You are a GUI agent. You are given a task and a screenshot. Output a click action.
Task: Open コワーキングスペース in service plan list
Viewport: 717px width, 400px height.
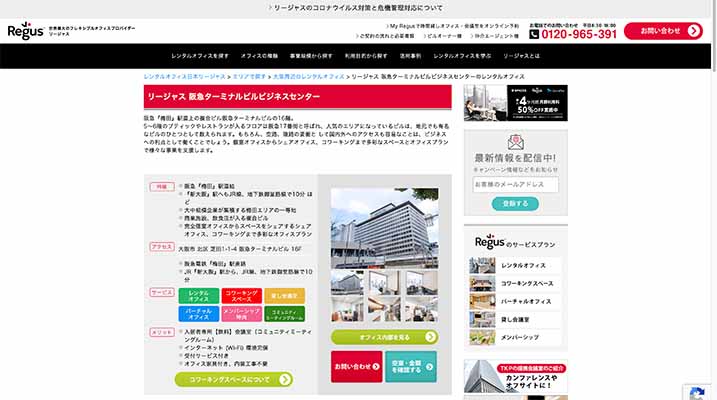coord(516,283)
